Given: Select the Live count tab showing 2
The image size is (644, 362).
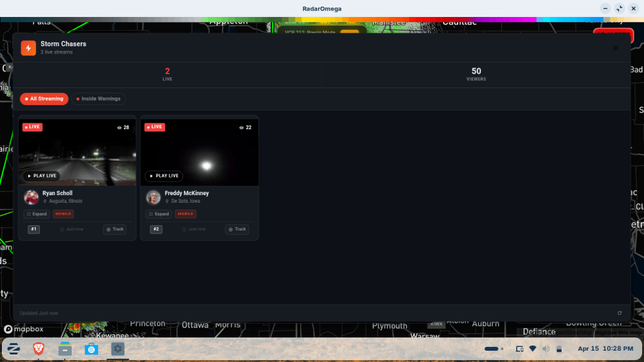Looking at the screenshot, I should (167, 74).
